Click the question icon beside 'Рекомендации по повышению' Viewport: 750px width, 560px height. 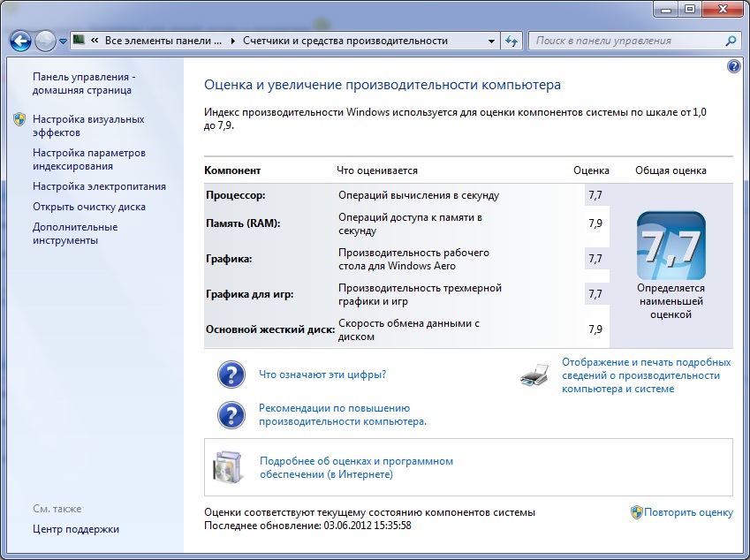coord(231,415)
